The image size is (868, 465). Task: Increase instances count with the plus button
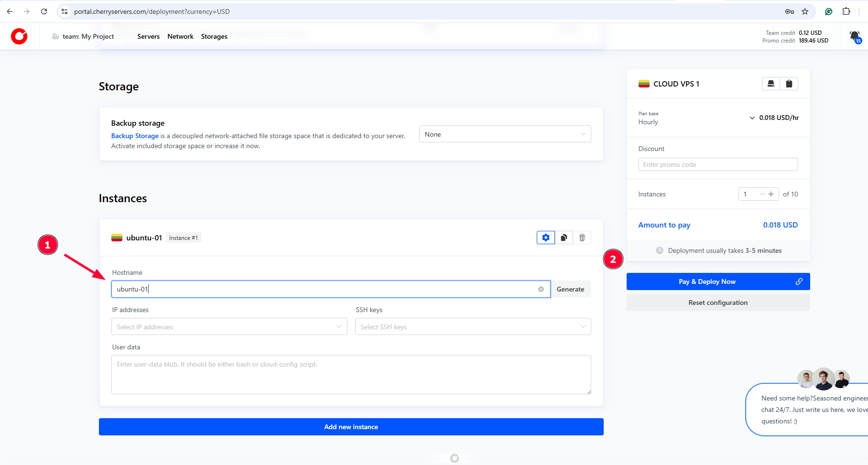pyautogui.click(x=770, y=194)
